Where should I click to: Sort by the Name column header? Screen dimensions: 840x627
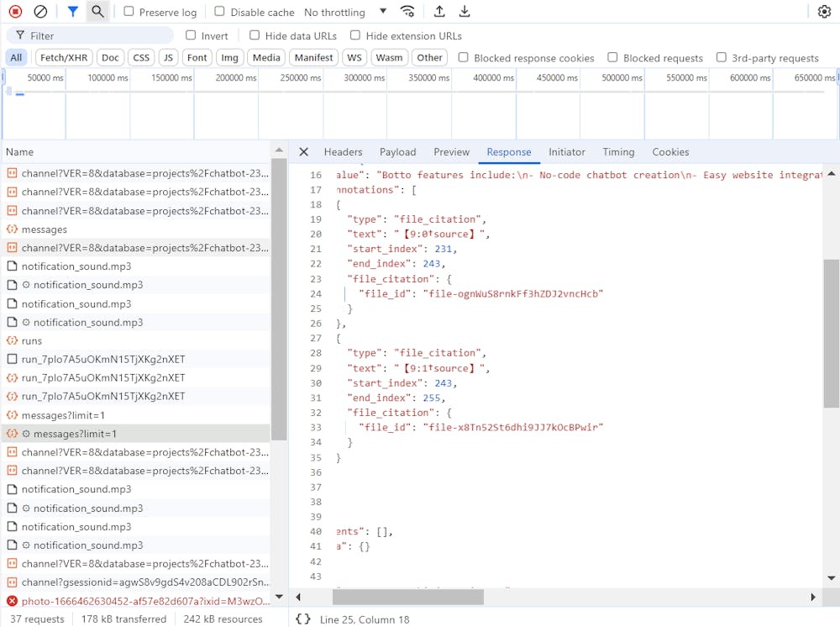pos(20,152)
